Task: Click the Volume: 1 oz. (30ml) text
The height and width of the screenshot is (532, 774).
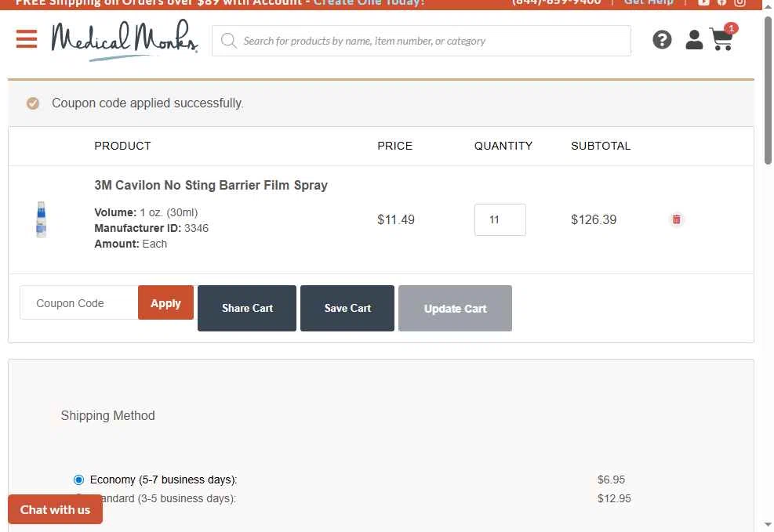Action: [146, 212]
